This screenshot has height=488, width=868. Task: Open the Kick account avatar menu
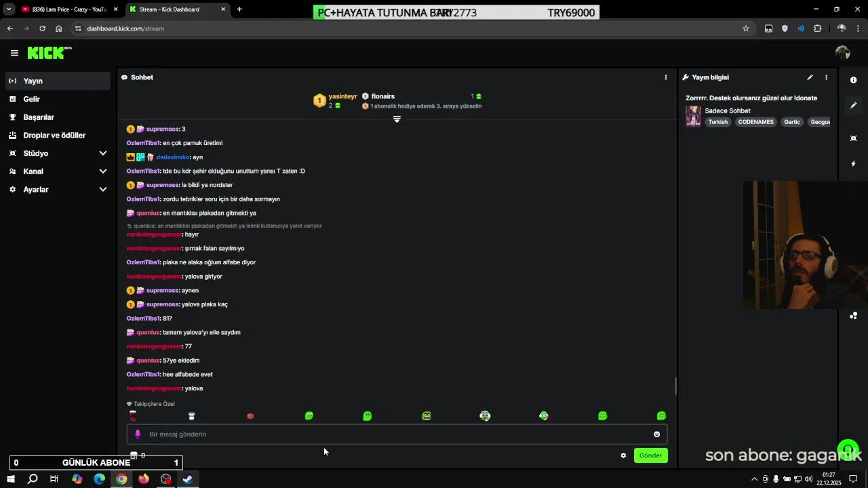[843, 53]
